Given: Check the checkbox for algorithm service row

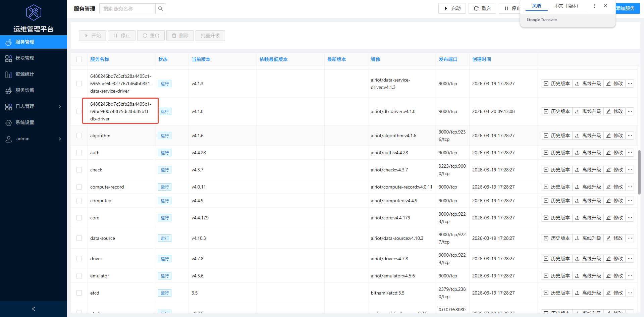Looking at the screenshot, I should click(79, 136).
